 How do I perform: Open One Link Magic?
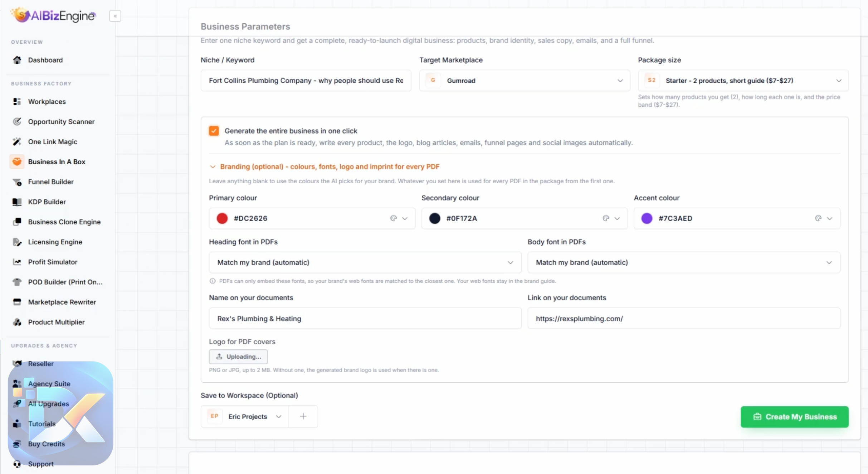coord(53,142)
